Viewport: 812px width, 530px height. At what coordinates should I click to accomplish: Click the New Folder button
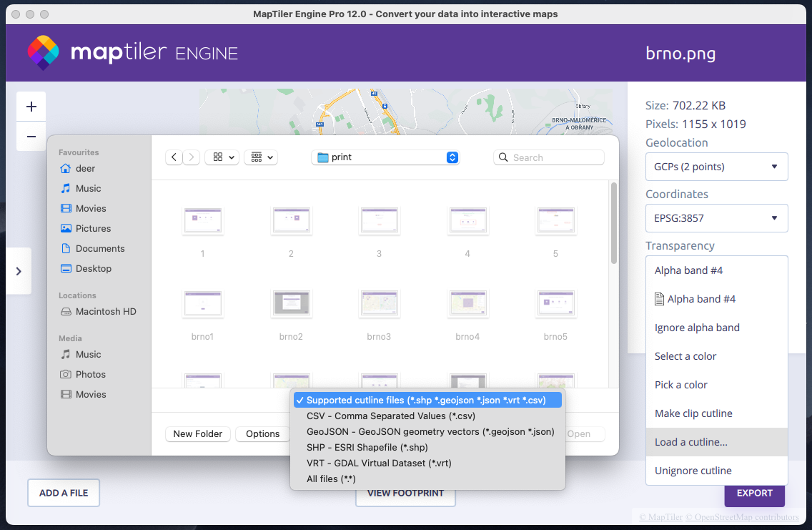coord(198,434)
